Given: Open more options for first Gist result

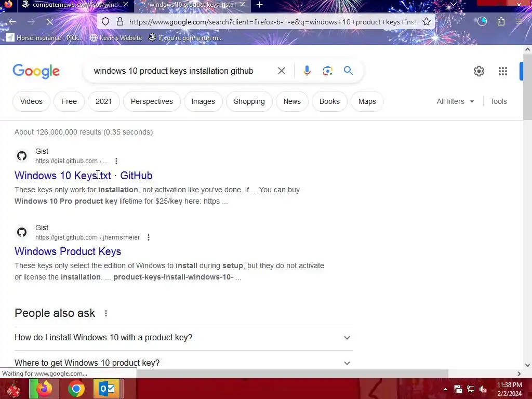Looking at the screenshot, I should coord(116,161).
